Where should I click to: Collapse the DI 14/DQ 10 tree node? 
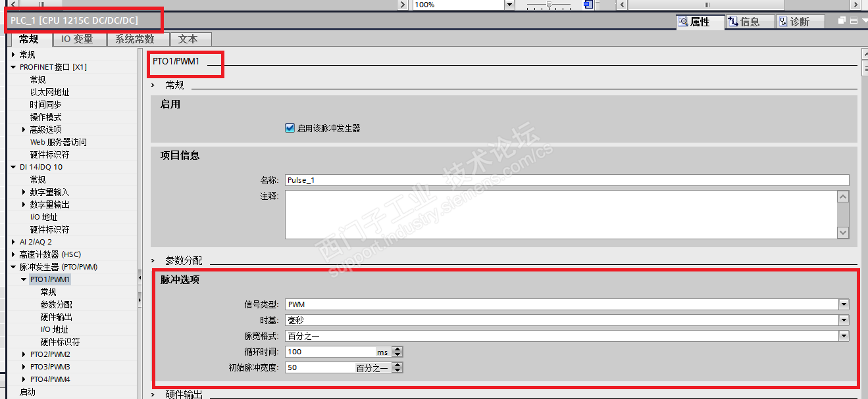coord(14,167)
